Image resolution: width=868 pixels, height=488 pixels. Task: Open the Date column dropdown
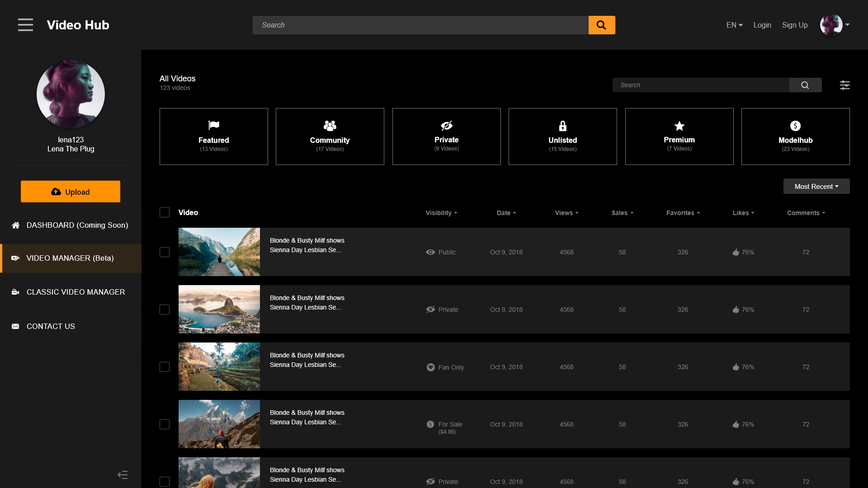[506, 213]
